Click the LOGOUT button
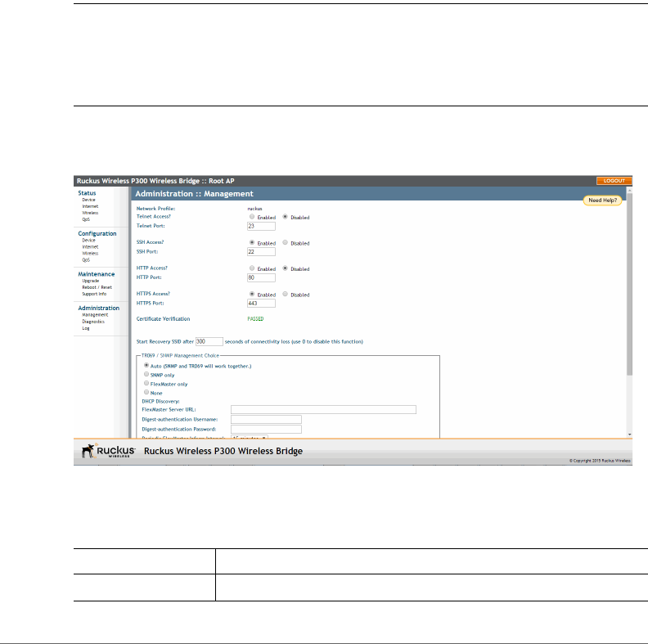The width and height of the screenshot is (648, 644). 614,181
